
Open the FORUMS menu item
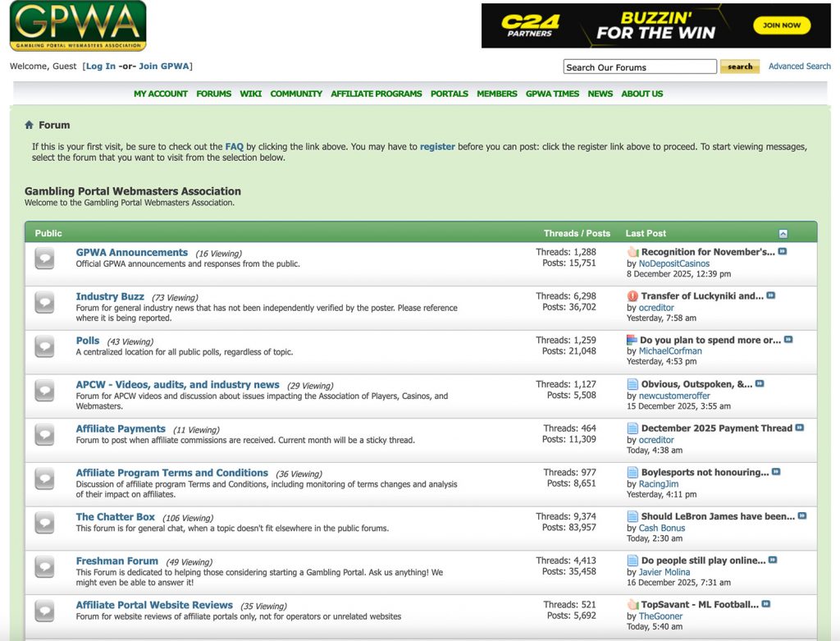point(213,94)
